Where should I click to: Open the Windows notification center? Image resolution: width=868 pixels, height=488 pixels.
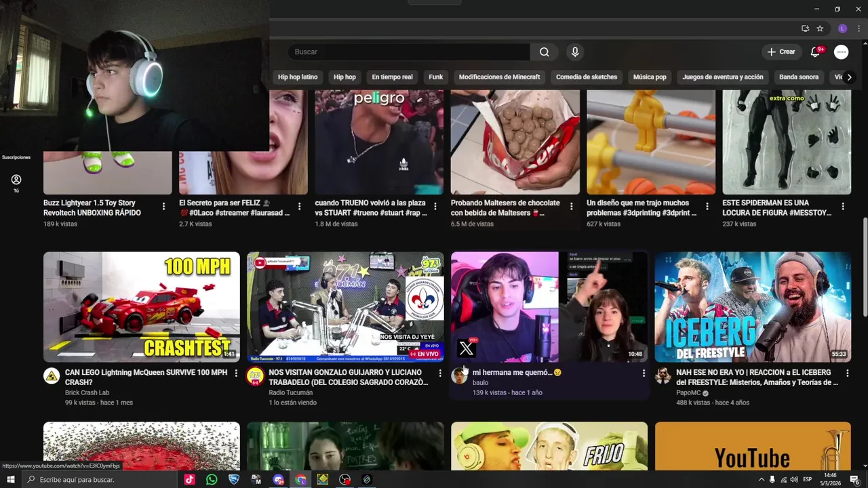(x=854, y=480)
